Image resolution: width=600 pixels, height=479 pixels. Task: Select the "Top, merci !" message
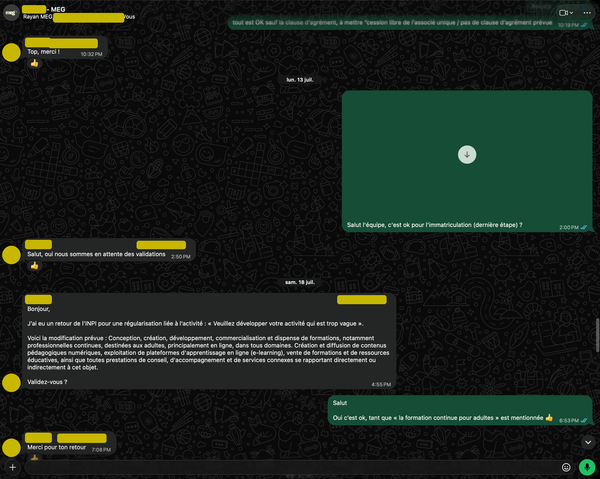point(65,48)
